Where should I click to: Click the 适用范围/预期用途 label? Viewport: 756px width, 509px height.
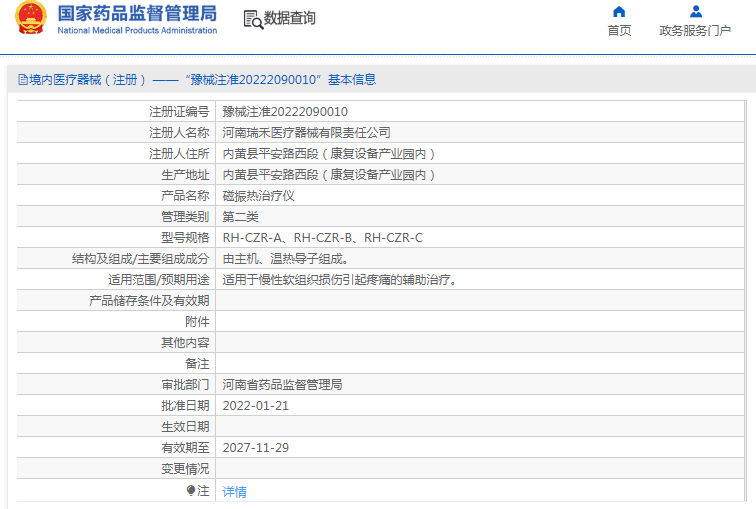pyautogui.click(x=159, y=280)
